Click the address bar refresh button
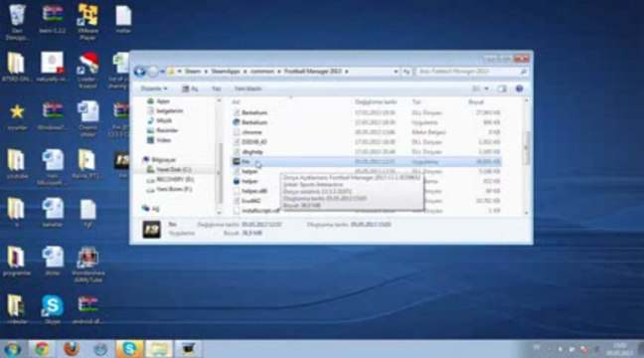 pos(406,72)
